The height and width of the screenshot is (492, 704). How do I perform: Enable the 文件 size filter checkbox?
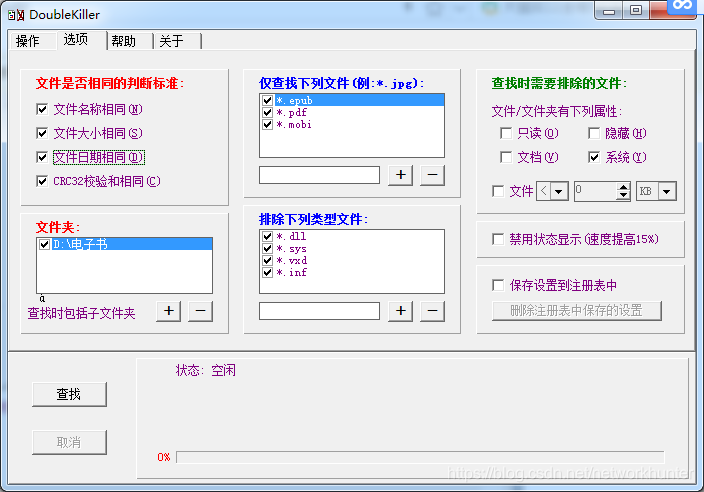pyautogui.click(x=498, y=191)
